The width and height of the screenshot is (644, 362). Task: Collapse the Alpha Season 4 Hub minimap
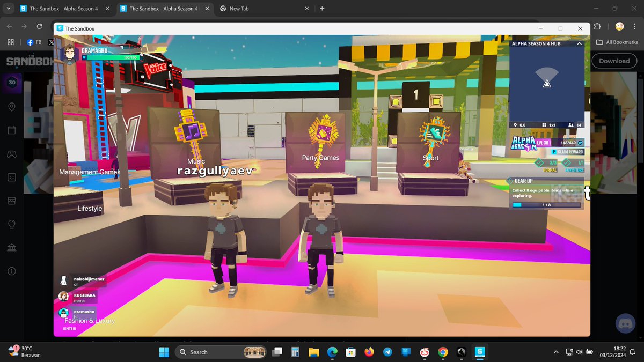point(579,43)
